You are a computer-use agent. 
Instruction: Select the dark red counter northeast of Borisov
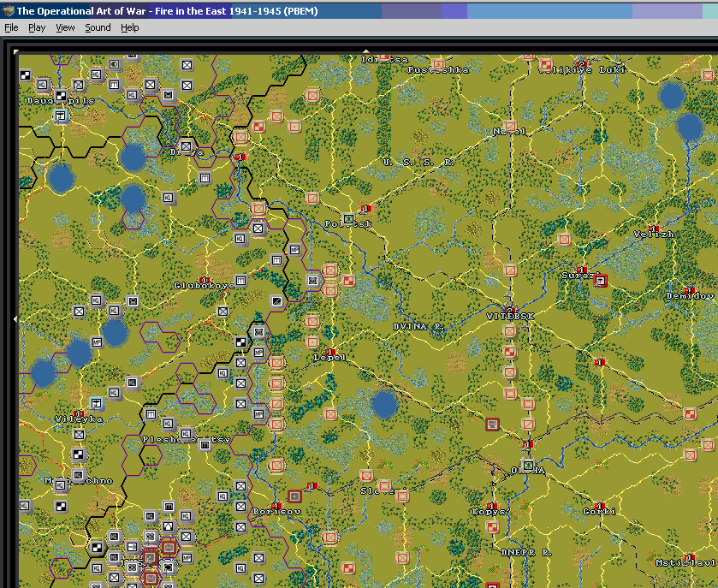294,496
